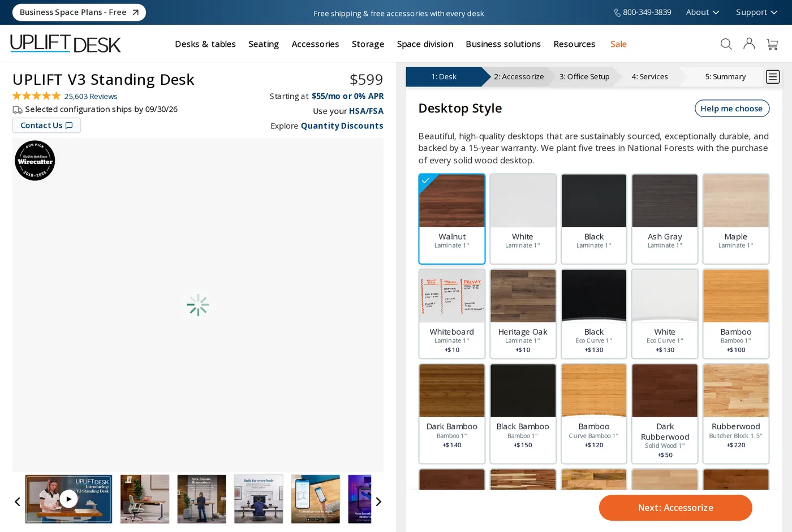Image resolution: width=792 pixels, height=532 pixels.
Task: Open 'A smarter way to work' phone thumbnail
Action: click(x=316, y=499)
